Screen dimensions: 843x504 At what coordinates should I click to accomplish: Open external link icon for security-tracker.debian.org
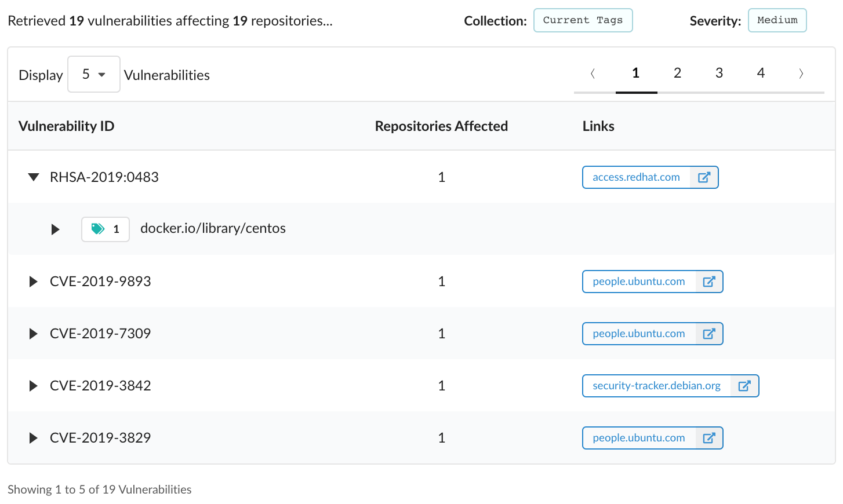pyautogui.click(x=744, y=386)
